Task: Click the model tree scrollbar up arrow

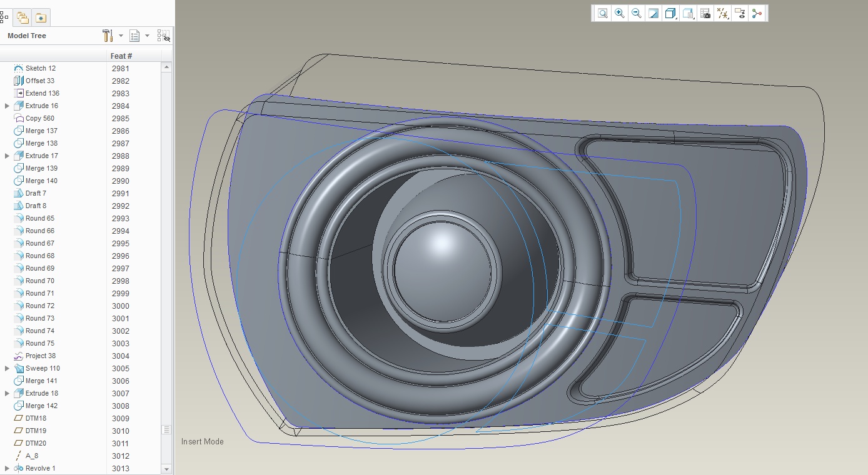Action: pos(166,67)
